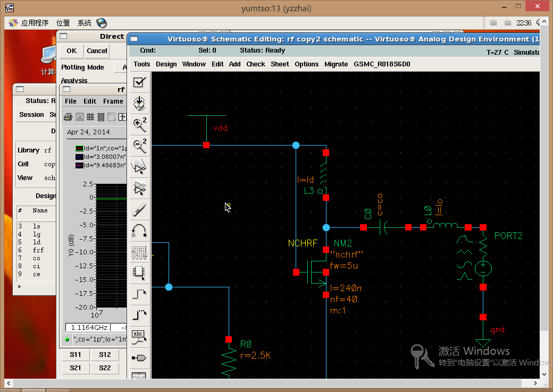Open the Sheet menu

tap(280, 64)
